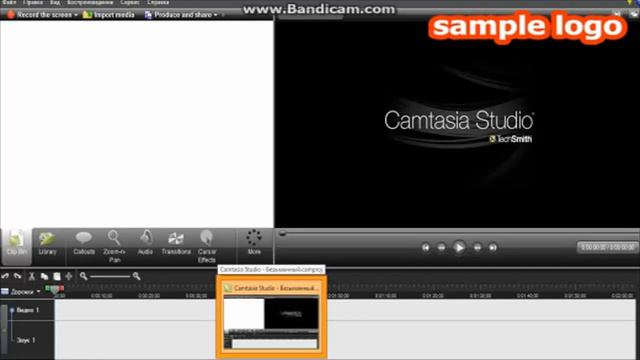Click the Redo arrow on timeline toolbar

click(x=18, y=276)
